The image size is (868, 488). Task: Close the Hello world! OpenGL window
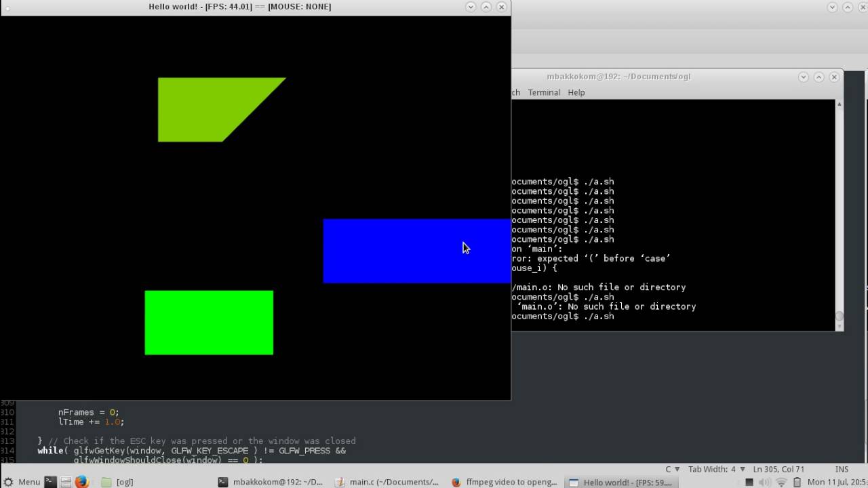coord(502,7)
